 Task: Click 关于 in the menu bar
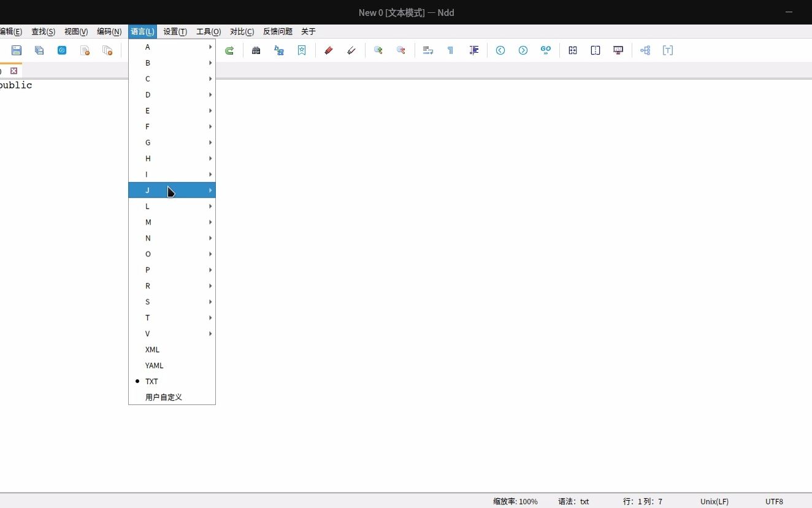[307, 31]
